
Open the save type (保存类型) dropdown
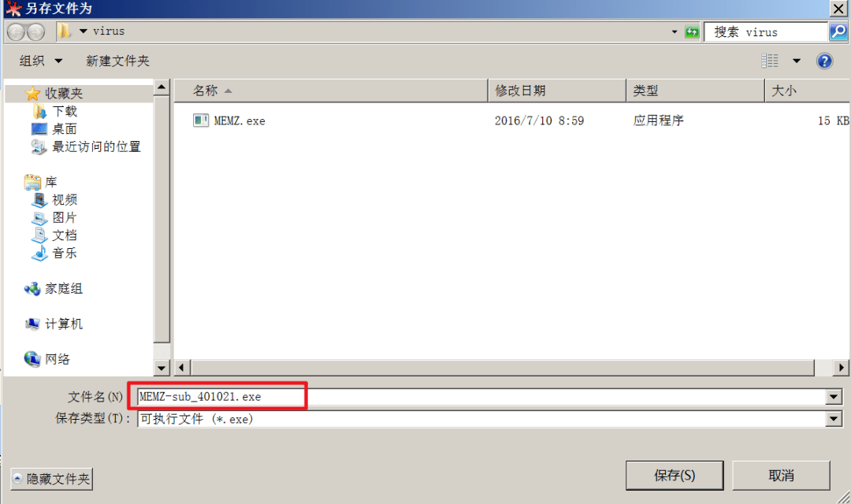click(x=834, y=419)
